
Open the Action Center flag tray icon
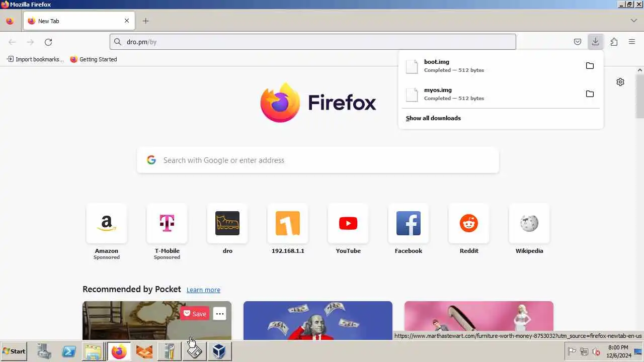pyautogui.click(x=572, y=351)
